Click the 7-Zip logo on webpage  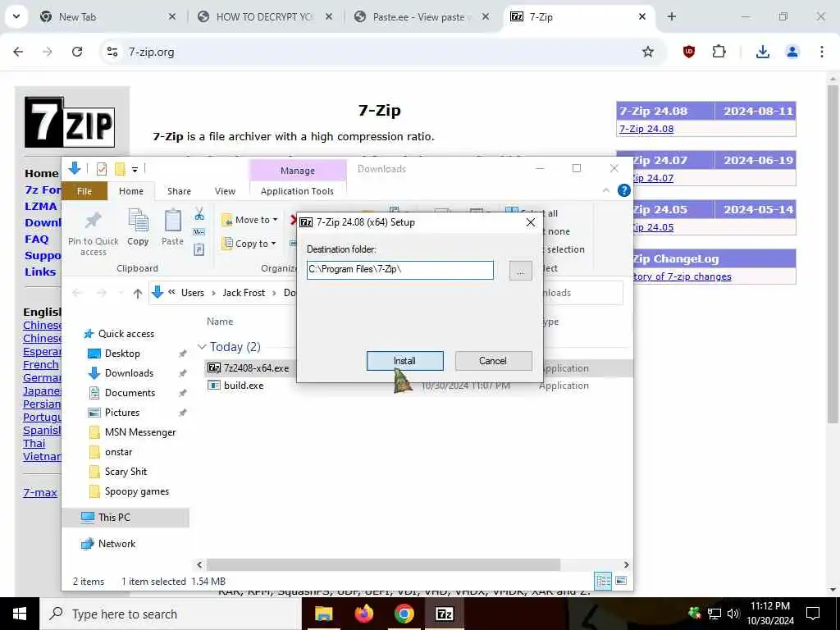point(70,122)
